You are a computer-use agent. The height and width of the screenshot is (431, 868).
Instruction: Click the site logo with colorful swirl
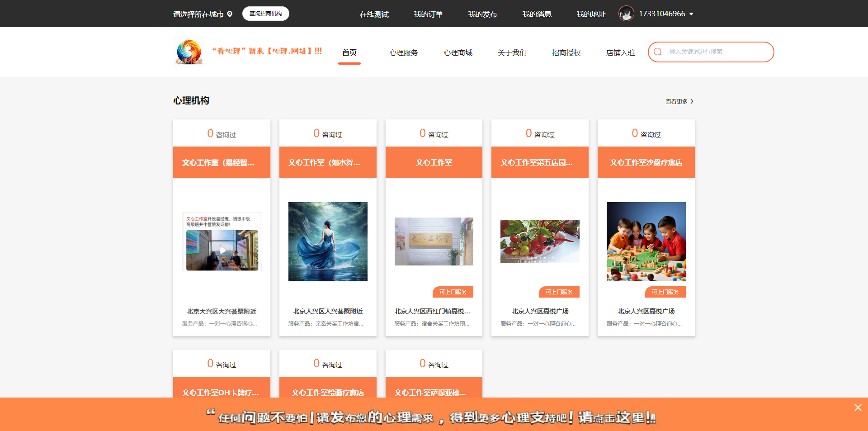pos(189,52)
